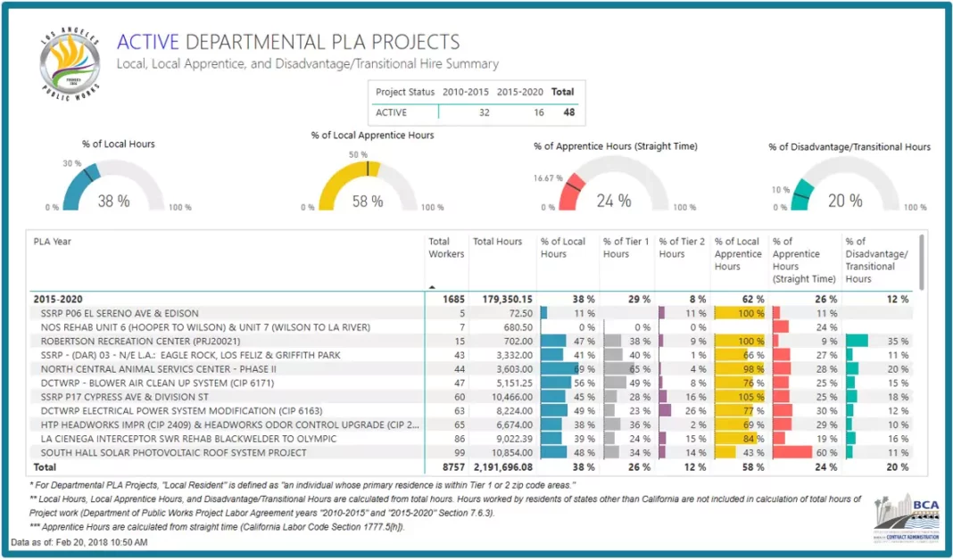This screenshot has width=953, height=560.
Task: Sort by the PLA Year column header
Action: [x=52, y=242]
